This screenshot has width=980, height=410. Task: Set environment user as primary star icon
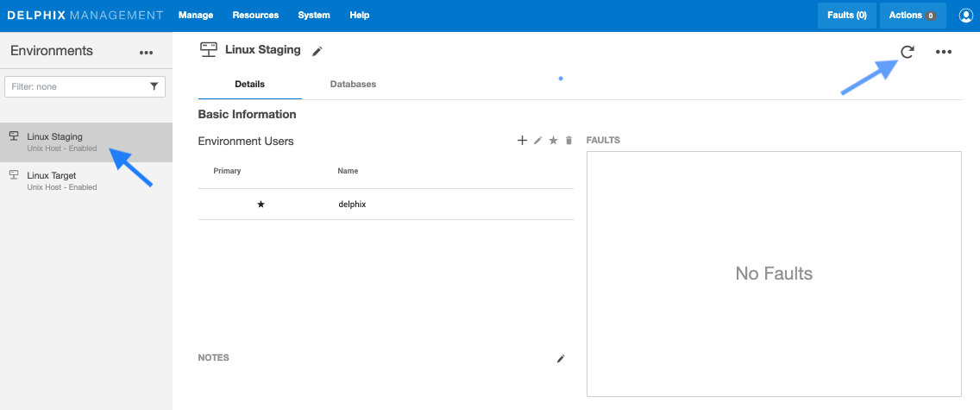pos(554,141)
